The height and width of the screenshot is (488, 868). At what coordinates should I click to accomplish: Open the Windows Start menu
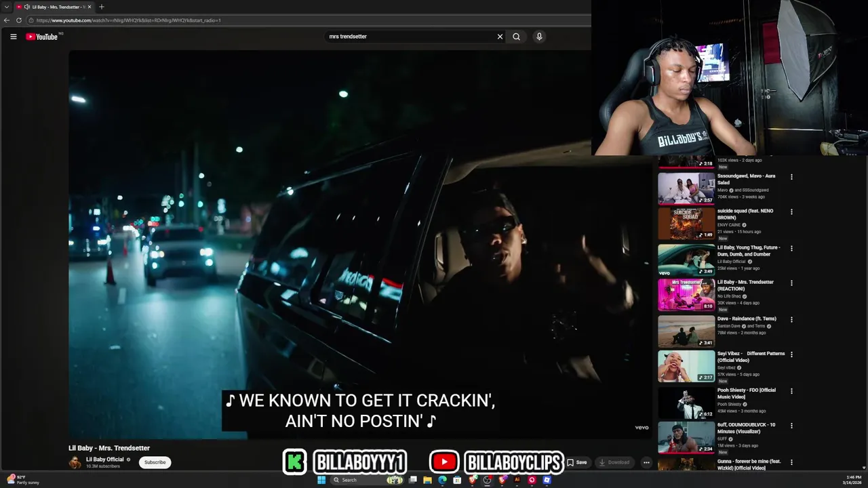[x=321, y=480]
